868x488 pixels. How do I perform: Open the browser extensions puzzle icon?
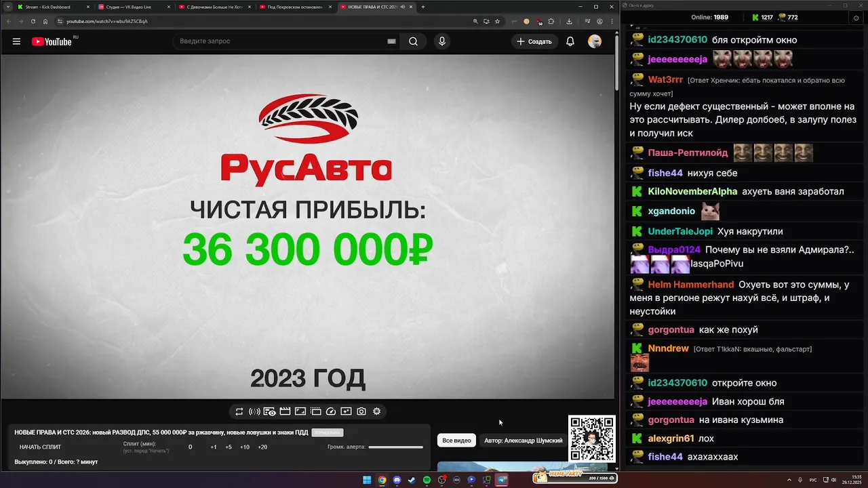pos(551,21)
